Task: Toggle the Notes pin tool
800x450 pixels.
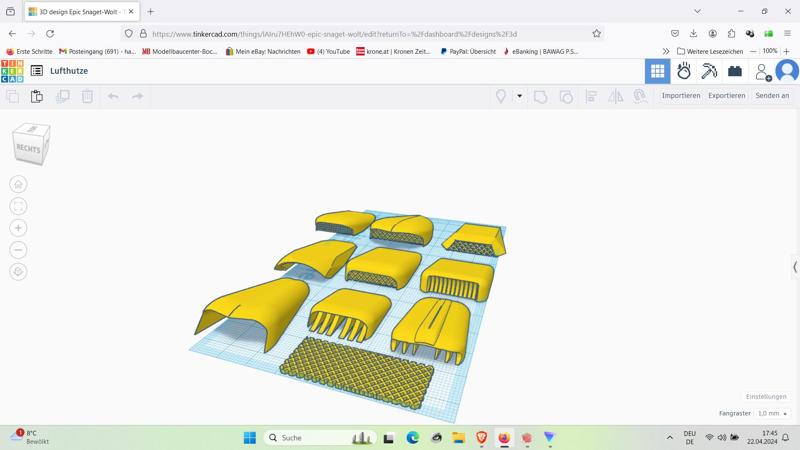Action: (501, 96)
